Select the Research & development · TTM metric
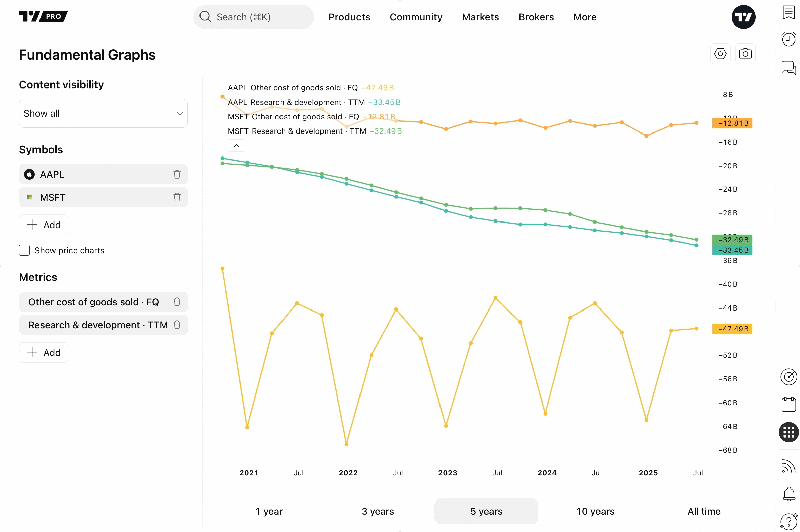The height and width of the screenshot is (532, 800). (x=103, y=325)
